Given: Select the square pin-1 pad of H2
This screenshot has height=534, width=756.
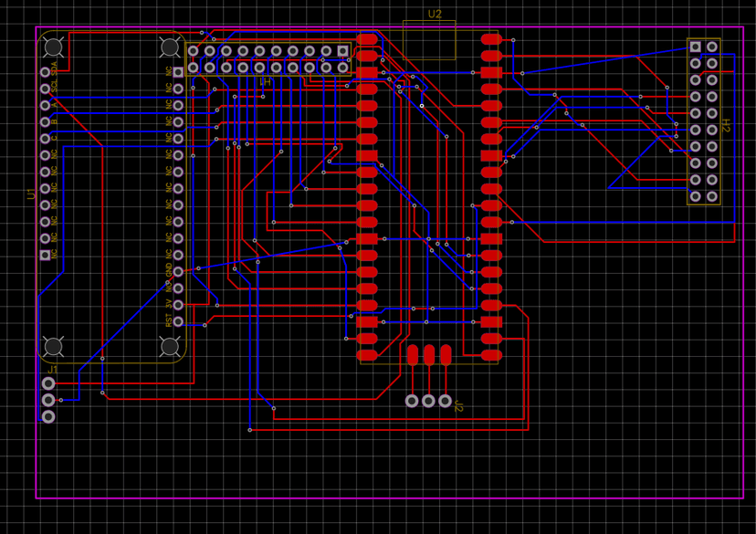Looking at the screenshot, I should pos(696,47).
